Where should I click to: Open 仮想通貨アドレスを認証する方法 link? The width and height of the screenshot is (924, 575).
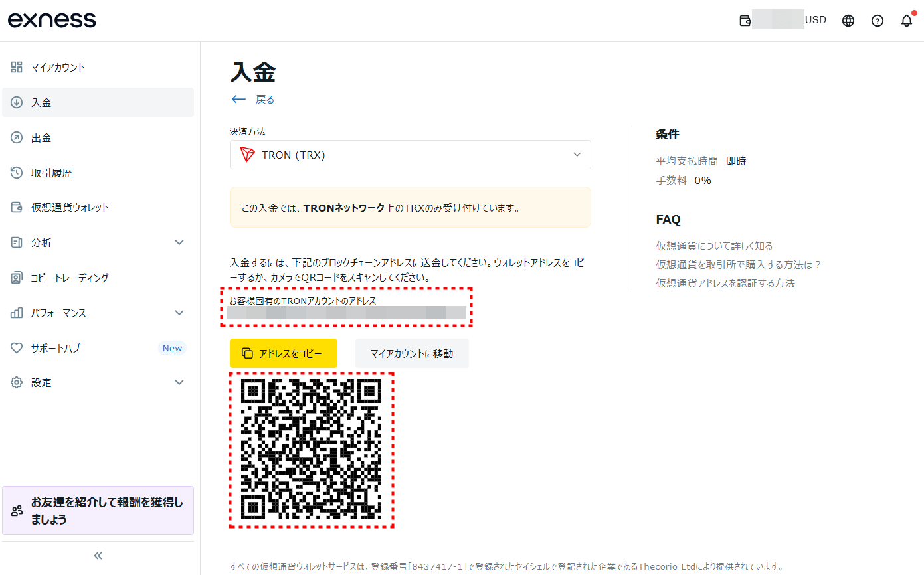coord(725,283)
